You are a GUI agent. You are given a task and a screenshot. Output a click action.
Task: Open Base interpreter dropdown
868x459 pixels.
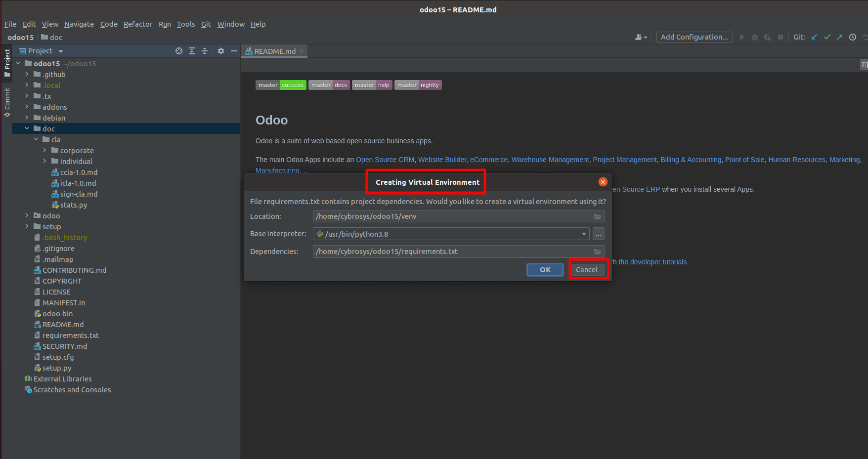(584, 234)
